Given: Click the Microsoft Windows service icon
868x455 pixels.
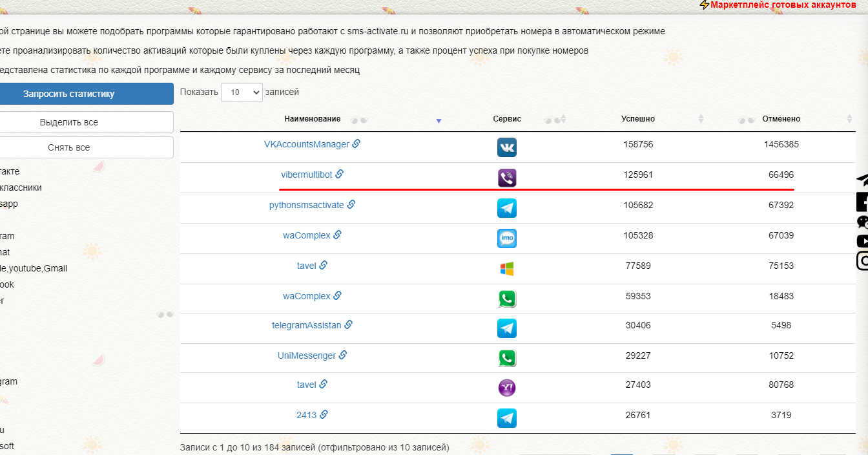Looking at the screenshot, I should point(506,269).
